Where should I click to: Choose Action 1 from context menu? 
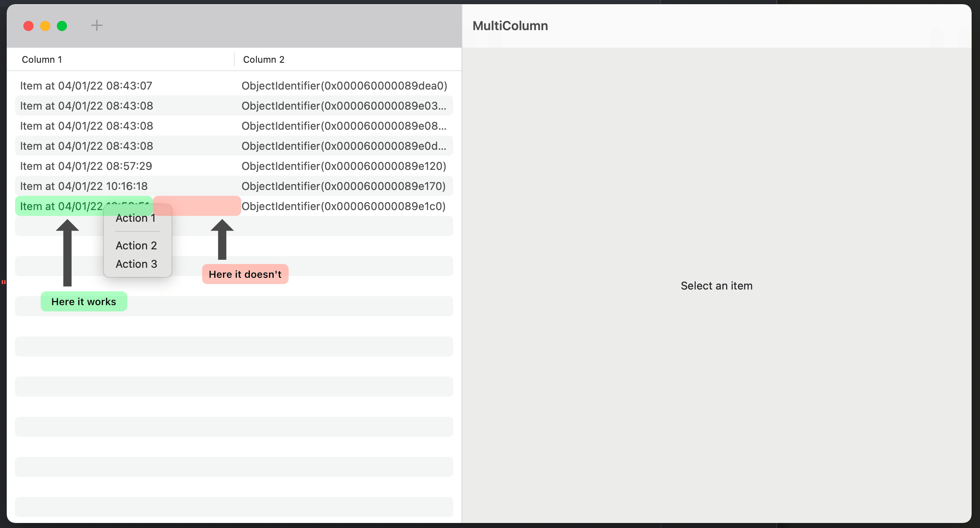point(136,218)
